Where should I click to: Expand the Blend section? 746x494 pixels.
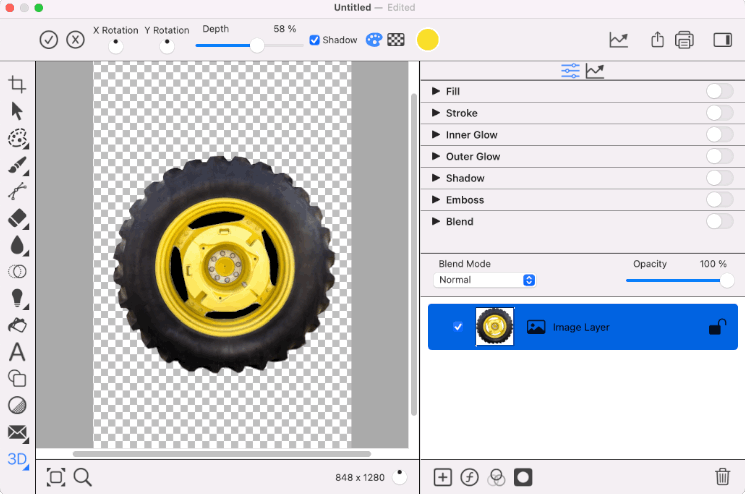(435, 221)
